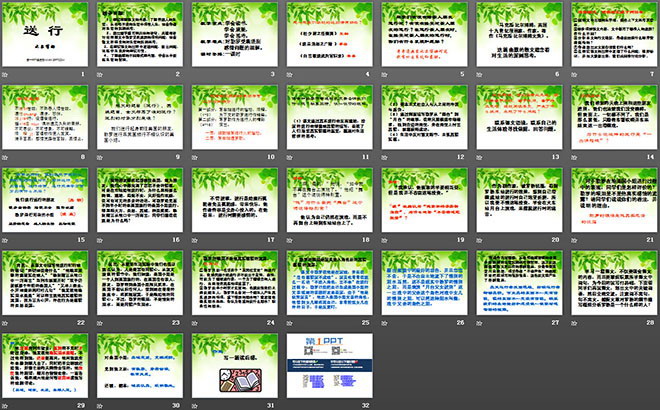Select the slide 5 thumbnail

pyautogui.click(x=425, y=34)
